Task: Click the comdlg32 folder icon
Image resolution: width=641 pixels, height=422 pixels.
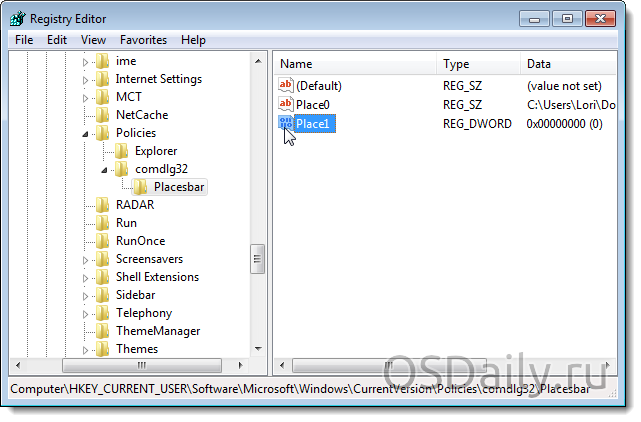Action: 122,169
